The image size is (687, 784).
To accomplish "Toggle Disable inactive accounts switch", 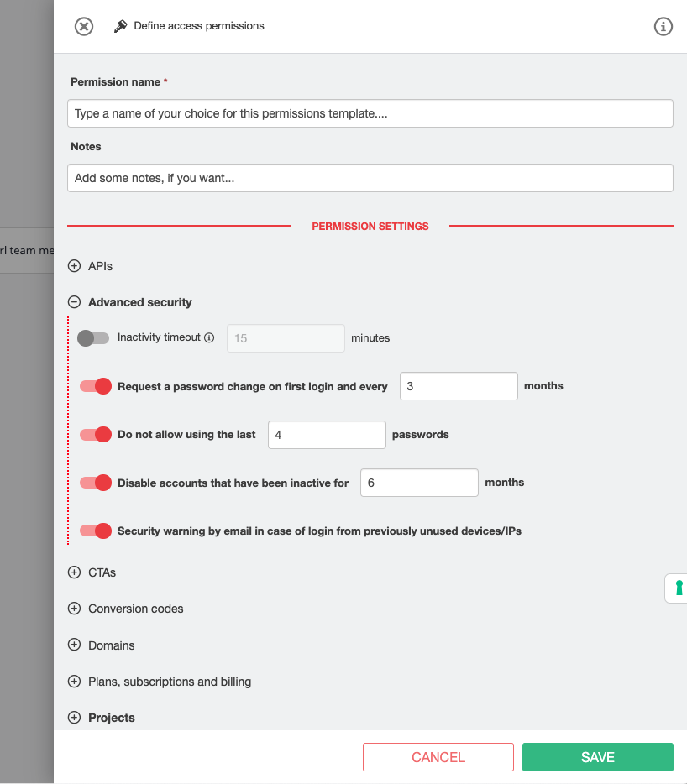I will click(x=96, y=483).
